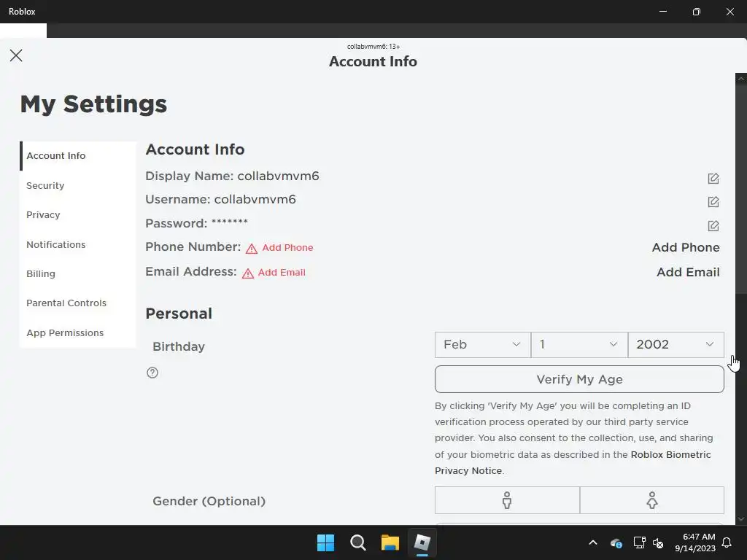Restore down the Roblox window
Viewport: 747px width, 560px height.
(697, 12)
